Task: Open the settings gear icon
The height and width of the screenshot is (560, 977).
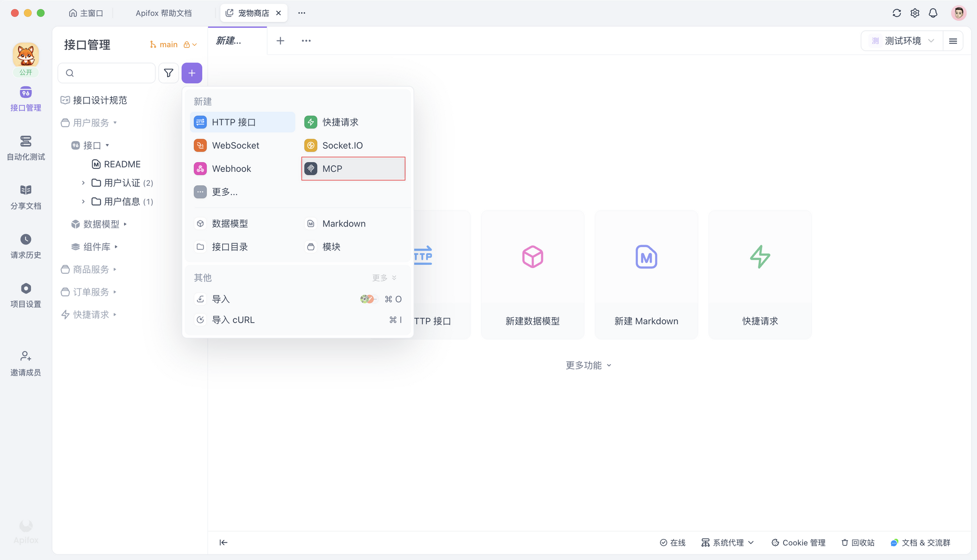Action: 914,13
